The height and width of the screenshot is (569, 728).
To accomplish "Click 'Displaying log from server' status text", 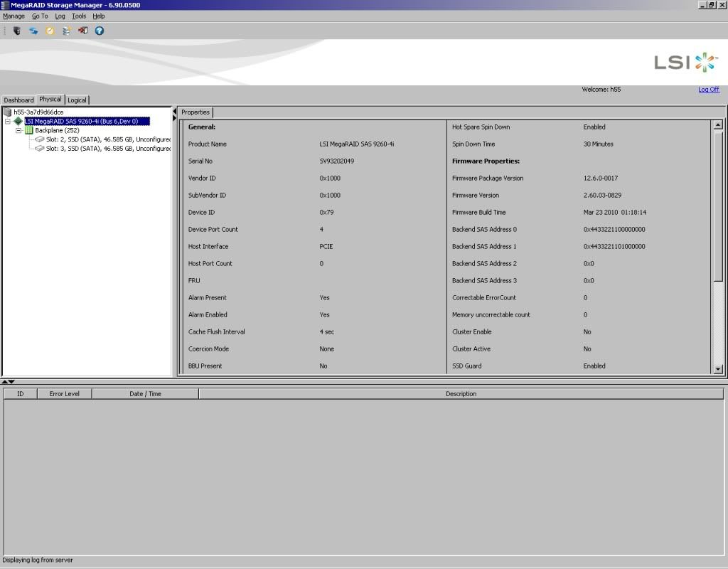I will (x=38, y=560).
